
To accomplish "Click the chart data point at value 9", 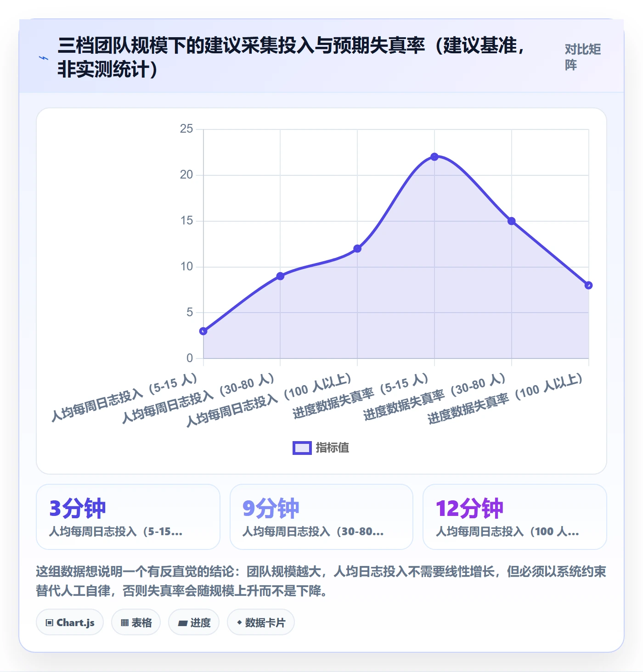I will (x=280, y=276).
